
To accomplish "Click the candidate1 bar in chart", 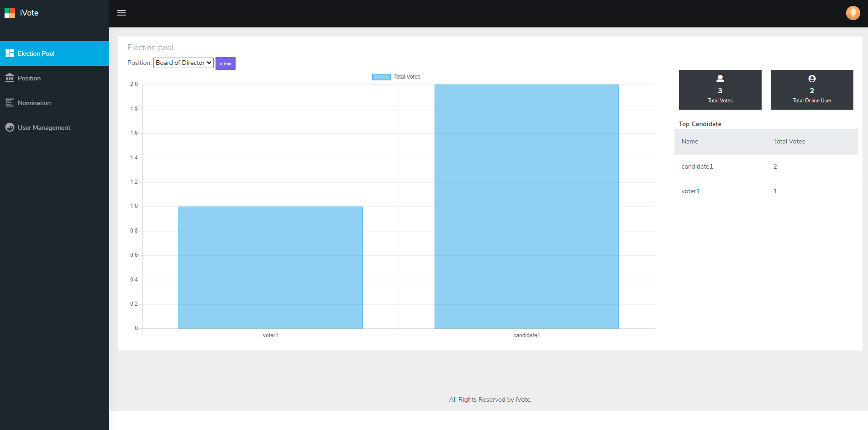I will click(526, 207).
